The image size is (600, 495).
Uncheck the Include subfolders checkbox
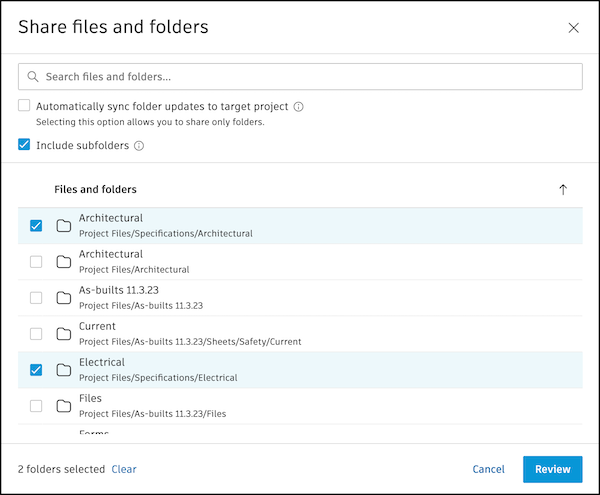tap(24, 145)
